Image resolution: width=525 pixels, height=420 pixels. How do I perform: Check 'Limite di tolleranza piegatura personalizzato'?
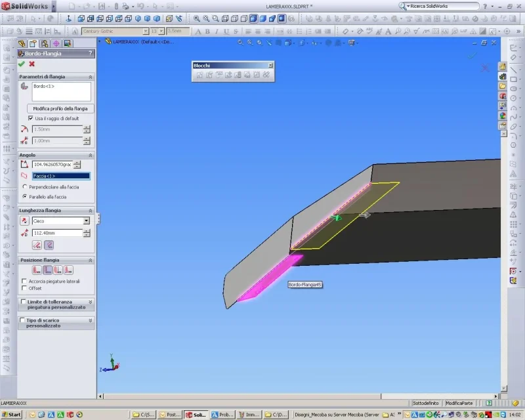point(23,302)
